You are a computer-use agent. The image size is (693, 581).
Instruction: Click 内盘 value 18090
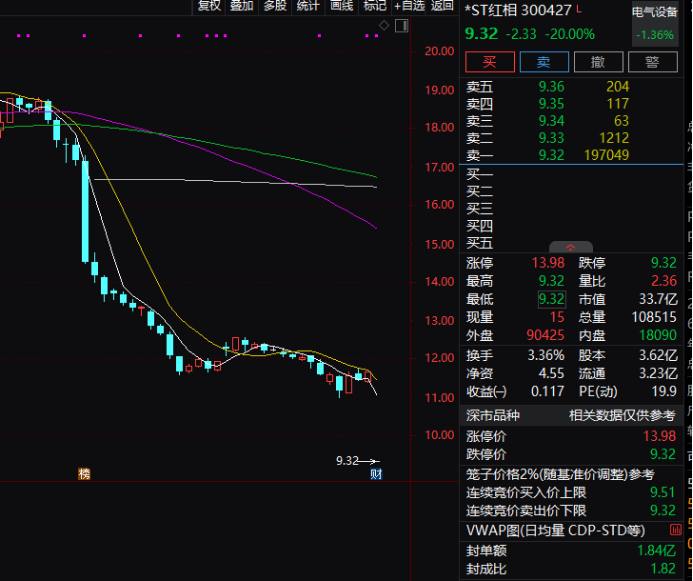(x=658, y=335)
